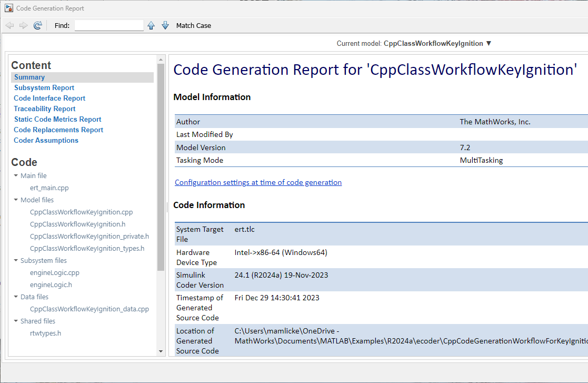Open the Subsystem Report page
This screenshot has height=383, width=588.
tap(44, 87)
